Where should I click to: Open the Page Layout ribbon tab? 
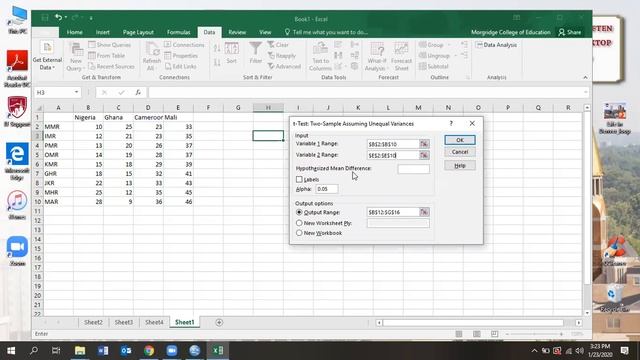(138, 32)
